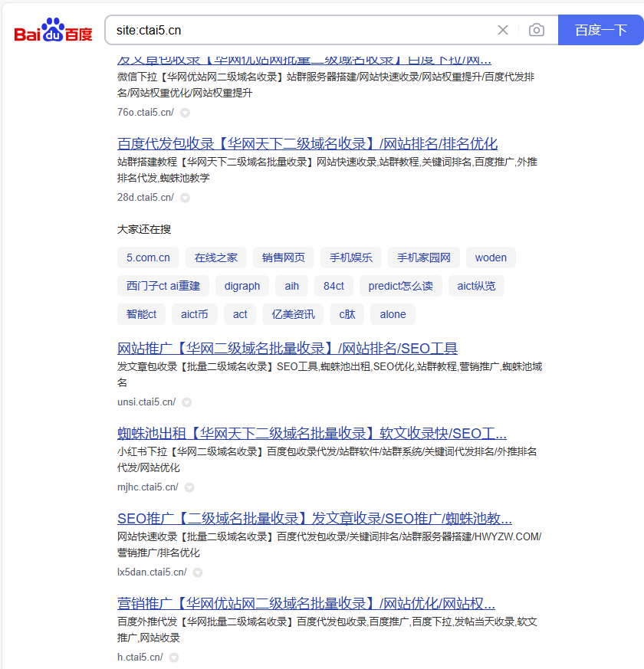Select related search c肽

[347, 314]
